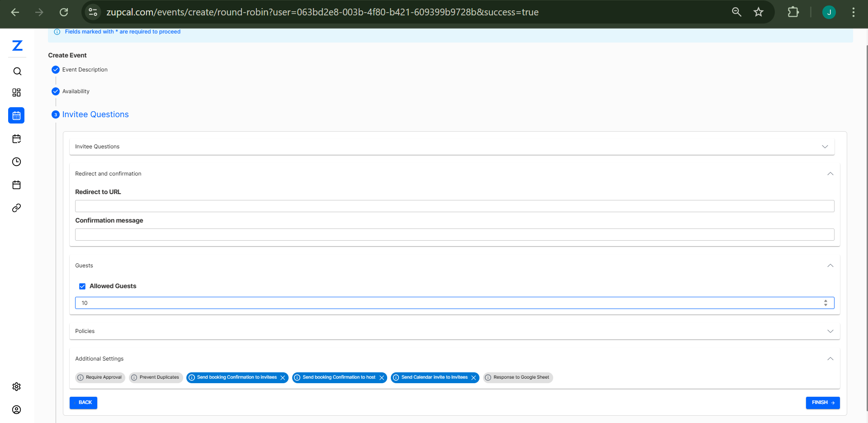This screenshot has height=423, width=868.
Task: Go to the Event Description step
Action: coord(85,70)
